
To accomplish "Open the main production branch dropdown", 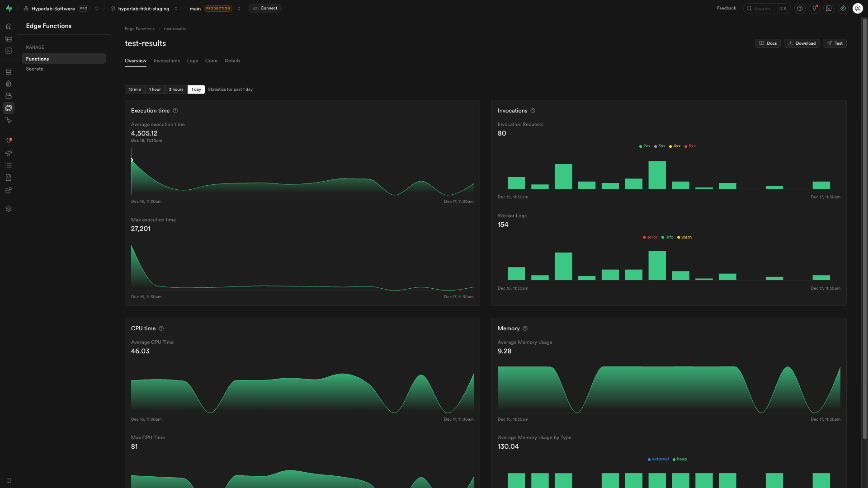I will tap(239, 8).
